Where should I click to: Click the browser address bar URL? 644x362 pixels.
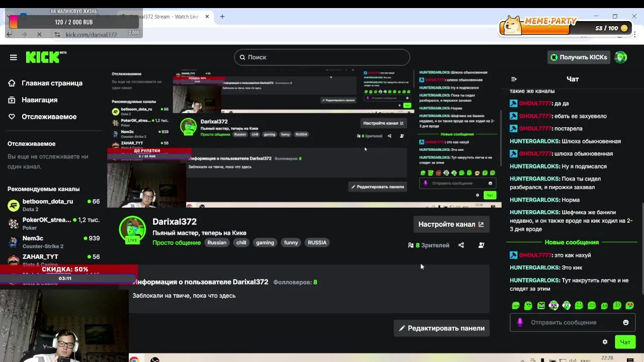tap(91, 35)
